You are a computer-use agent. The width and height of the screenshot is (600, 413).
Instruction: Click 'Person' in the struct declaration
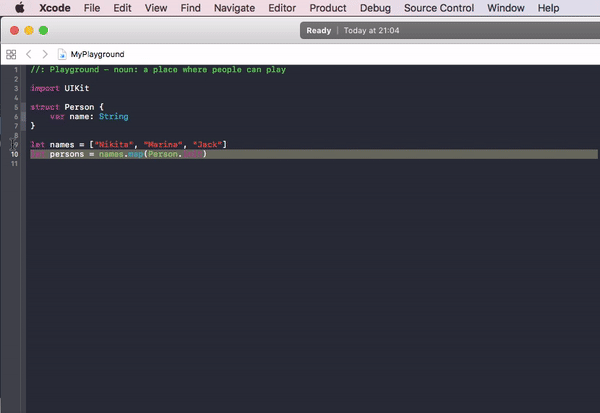pos(79,107)
